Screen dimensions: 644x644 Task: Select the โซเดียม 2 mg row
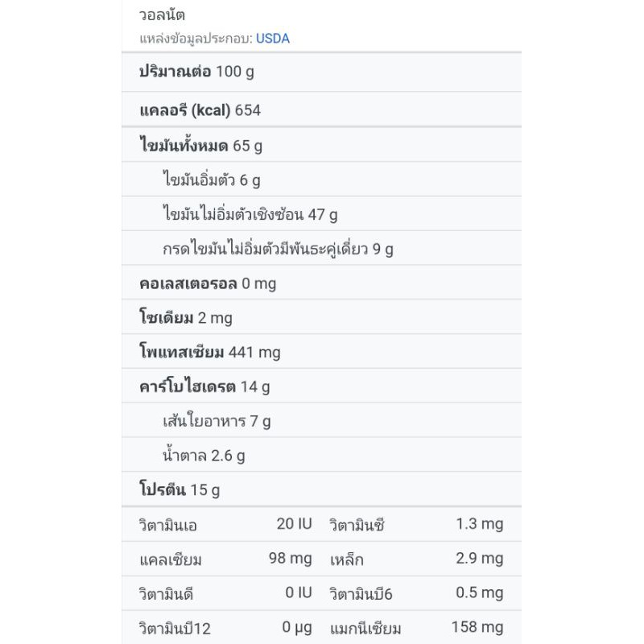pos(185,318)
